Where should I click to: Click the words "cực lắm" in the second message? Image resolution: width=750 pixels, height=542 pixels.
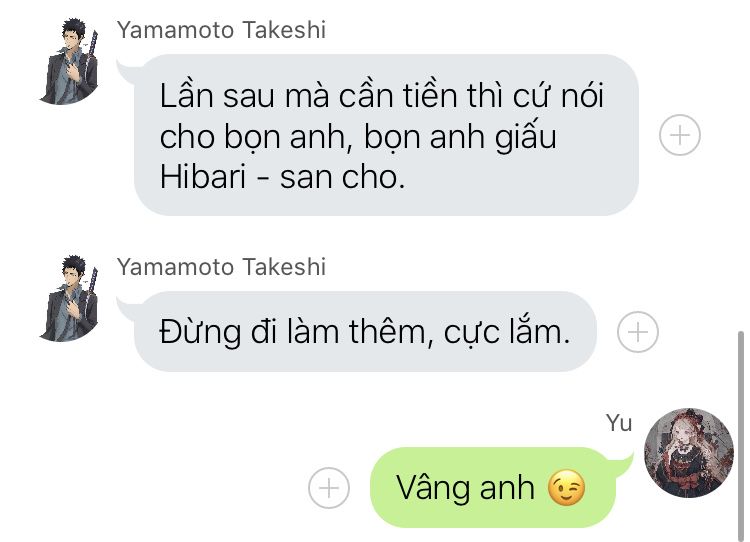click(x=507, y=332)
